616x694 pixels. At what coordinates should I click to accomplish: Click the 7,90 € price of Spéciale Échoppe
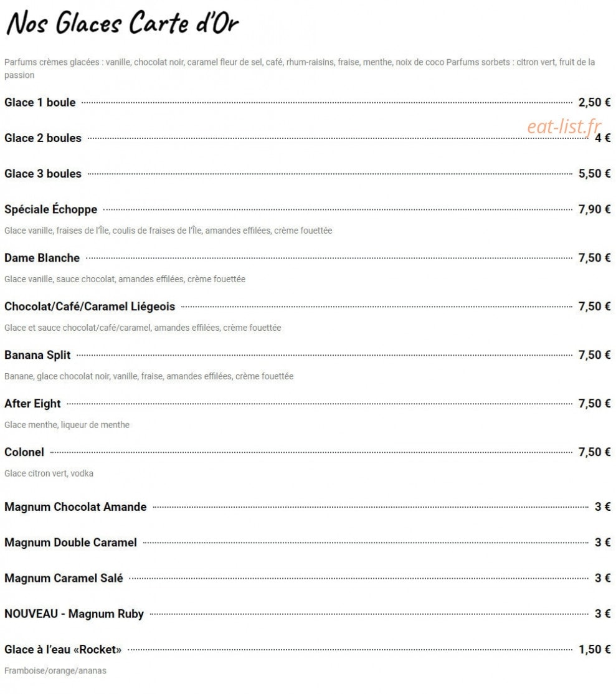[x=594, y=209]
